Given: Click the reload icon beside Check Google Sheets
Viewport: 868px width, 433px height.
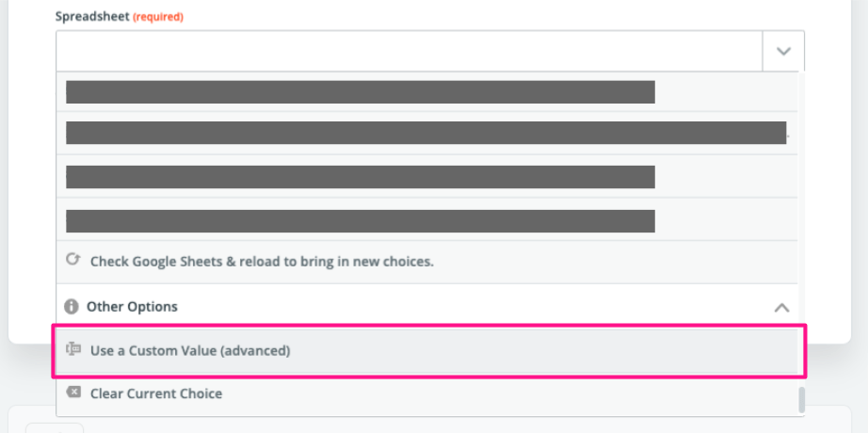Looking at the screenshot, I should pos(73,261).
